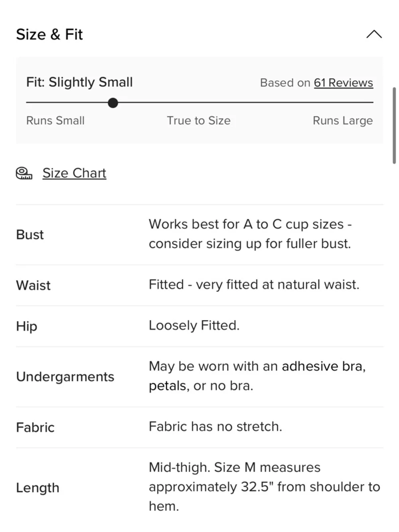Select the Hip row label
The image size is (399, 532).
point(27,326)
